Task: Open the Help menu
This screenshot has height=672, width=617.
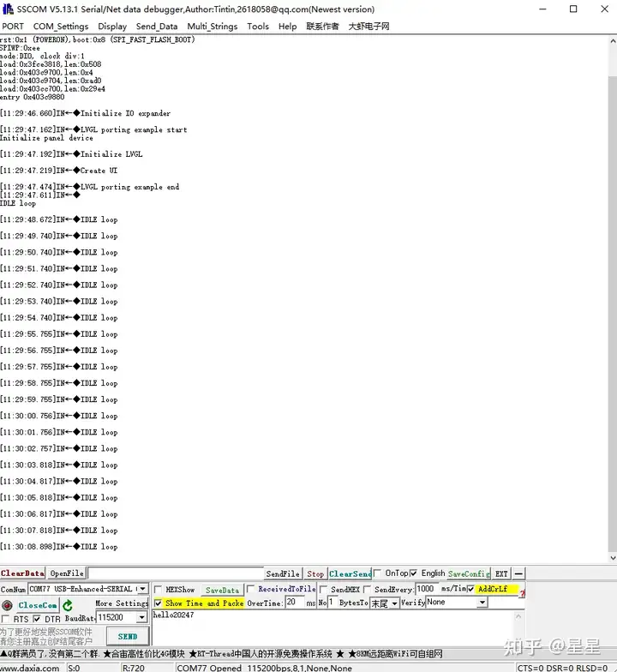Action: coord(288,26)
